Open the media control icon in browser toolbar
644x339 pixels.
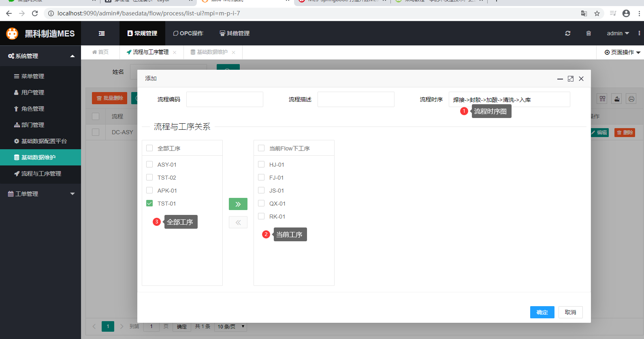click(613, 13)
